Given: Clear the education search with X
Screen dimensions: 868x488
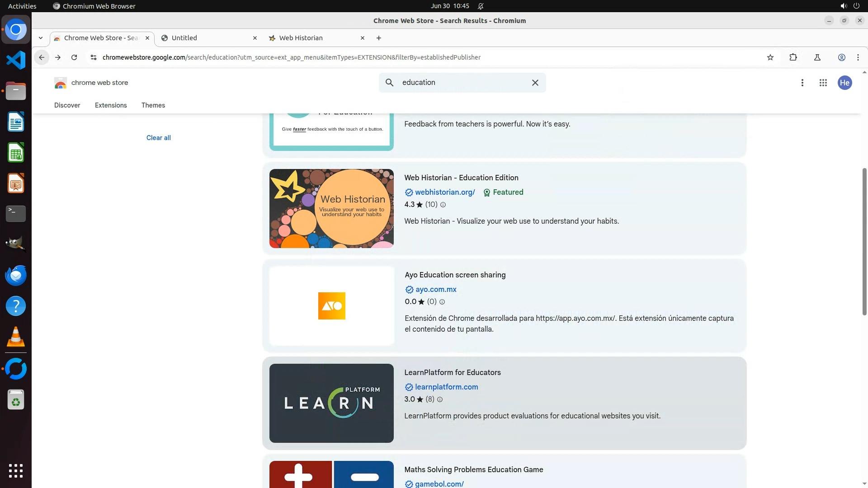Looking at the screenshot, I should coord(535,83).
